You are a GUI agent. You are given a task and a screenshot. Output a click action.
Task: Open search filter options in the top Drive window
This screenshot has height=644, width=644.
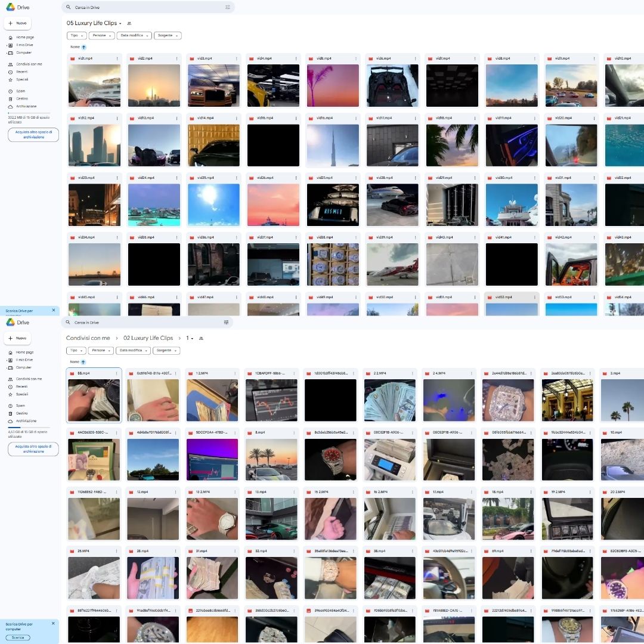pyautogui.click(x=227, y=7)
